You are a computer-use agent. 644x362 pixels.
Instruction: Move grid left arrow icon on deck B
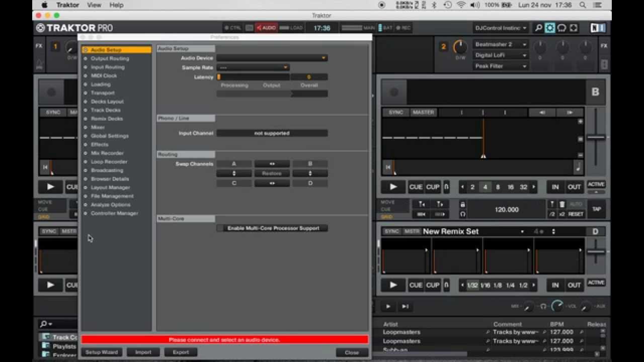click(x=422, y=205)
